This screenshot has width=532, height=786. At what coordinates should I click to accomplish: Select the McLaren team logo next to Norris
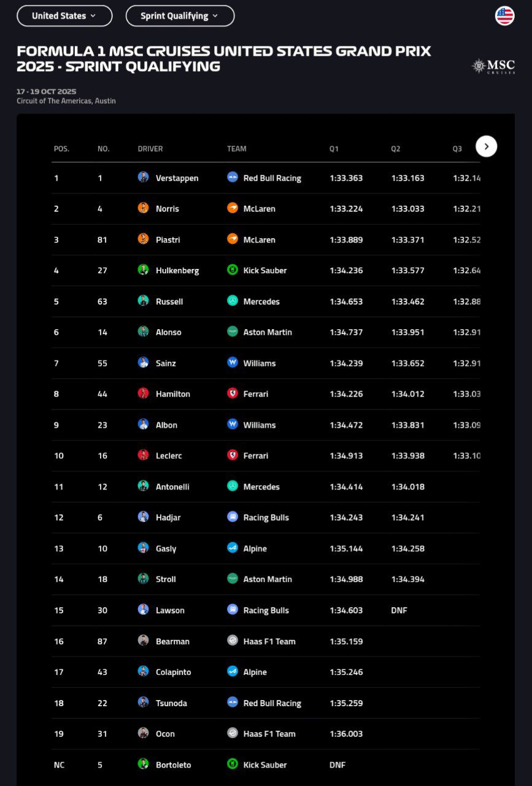[233, 208]
